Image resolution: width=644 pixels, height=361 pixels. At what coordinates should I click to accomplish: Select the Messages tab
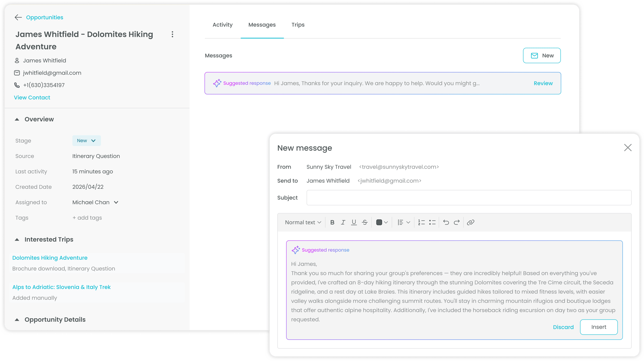262,25
